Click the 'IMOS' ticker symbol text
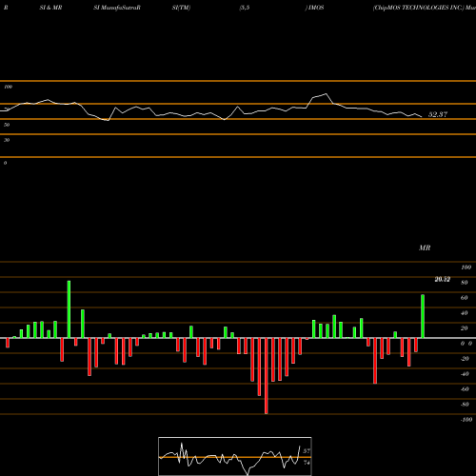476x476 pixels. coord(316,8)
